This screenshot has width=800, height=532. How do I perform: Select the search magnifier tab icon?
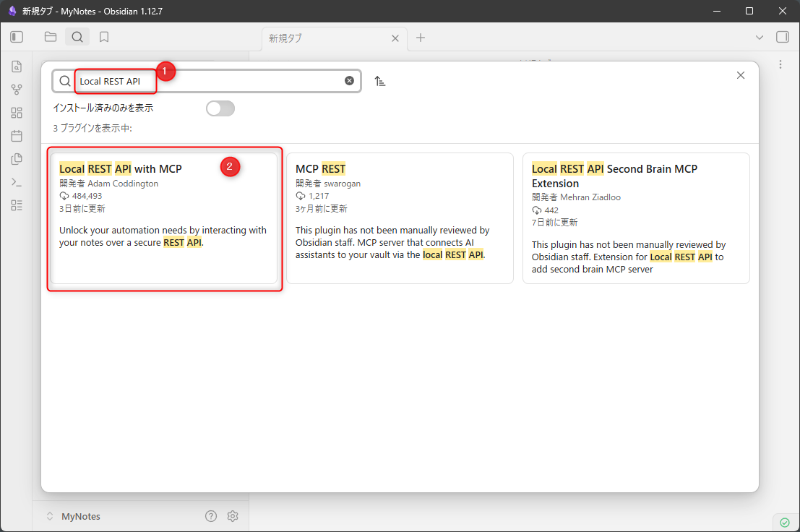click(x=77, y=37)
